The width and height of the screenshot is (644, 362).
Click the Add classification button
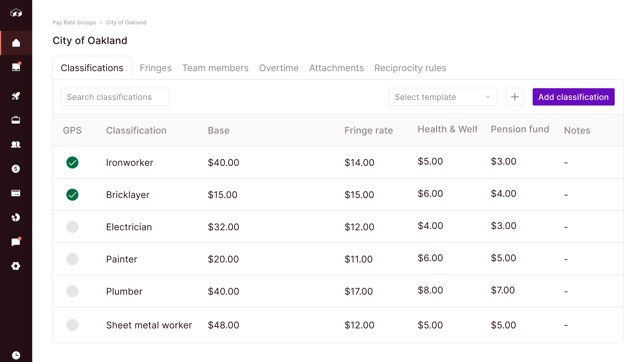click(573, 97)
